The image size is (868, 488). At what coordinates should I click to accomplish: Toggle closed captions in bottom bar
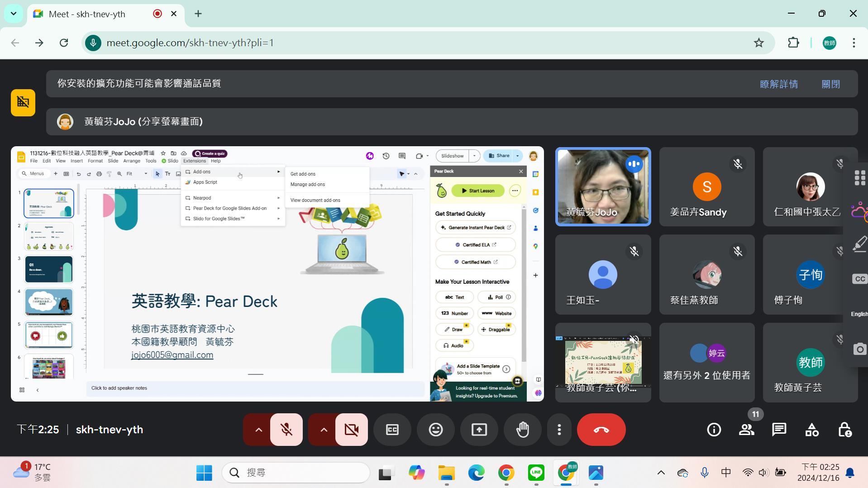(392, 430)
